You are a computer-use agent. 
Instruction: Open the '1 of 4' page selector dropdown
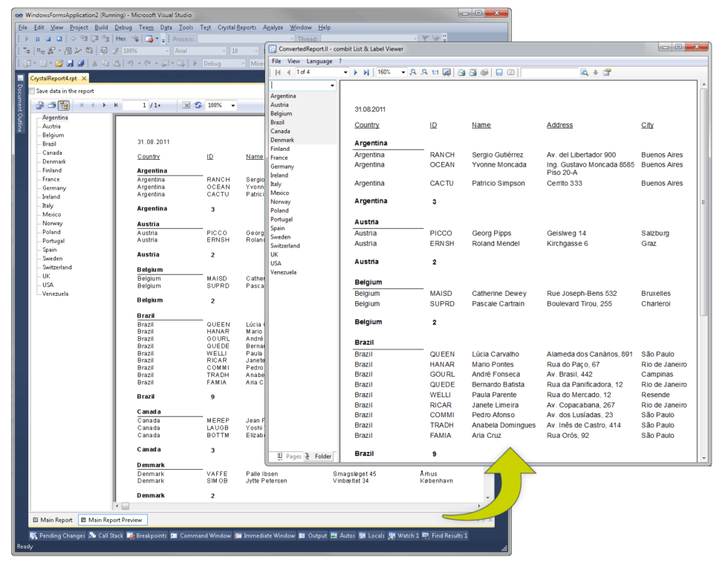pyautogui.click(x=346, y=74)
